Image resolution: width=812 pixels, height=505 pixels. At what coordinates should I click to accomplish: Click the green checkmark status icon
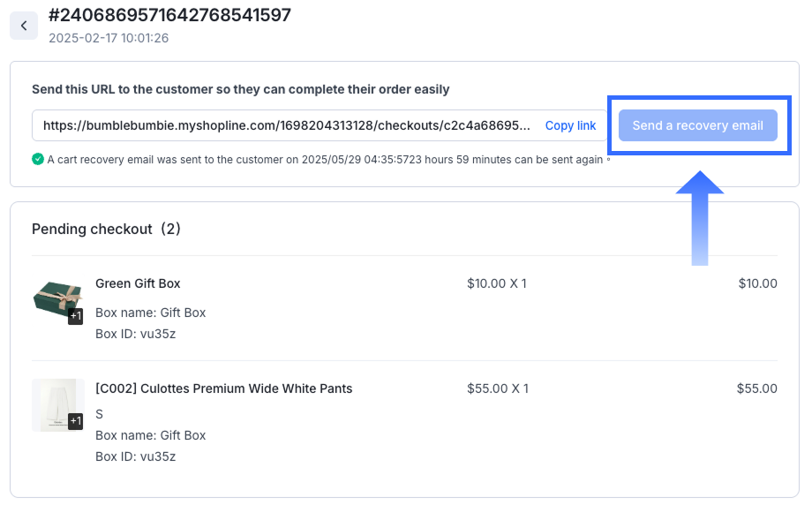click(38, 160)
